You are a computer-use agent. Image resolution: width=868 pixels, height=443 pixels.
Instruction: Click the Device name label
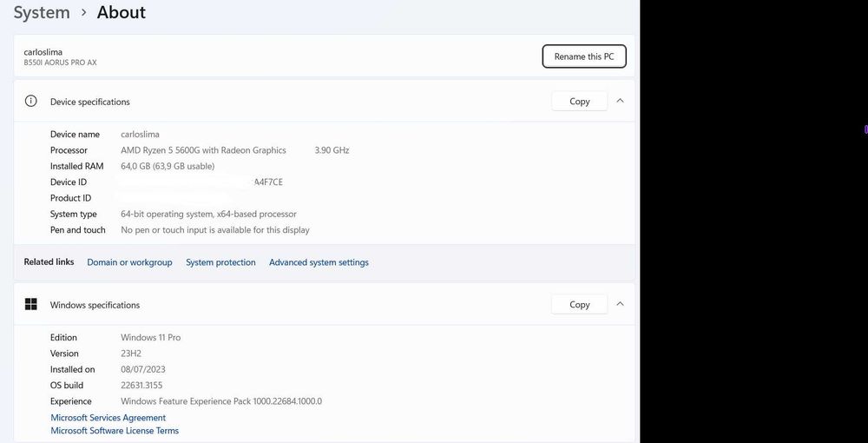pyautogui.click(x=76, y=135)
